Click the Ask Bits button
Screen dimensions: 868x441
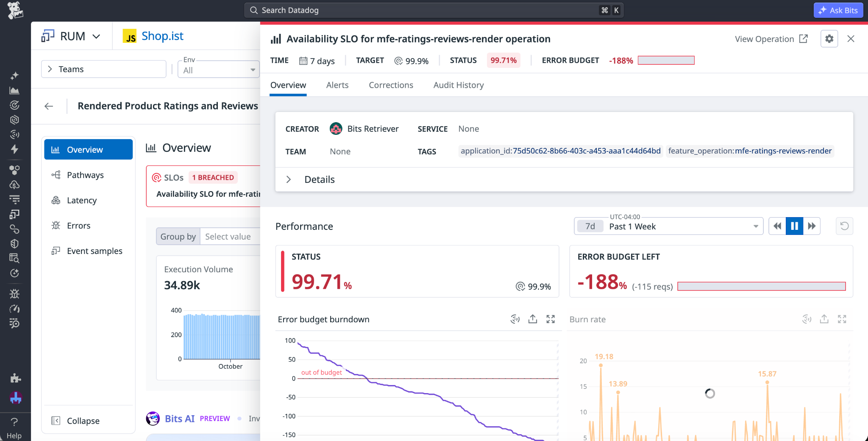(x=838, y=10)
